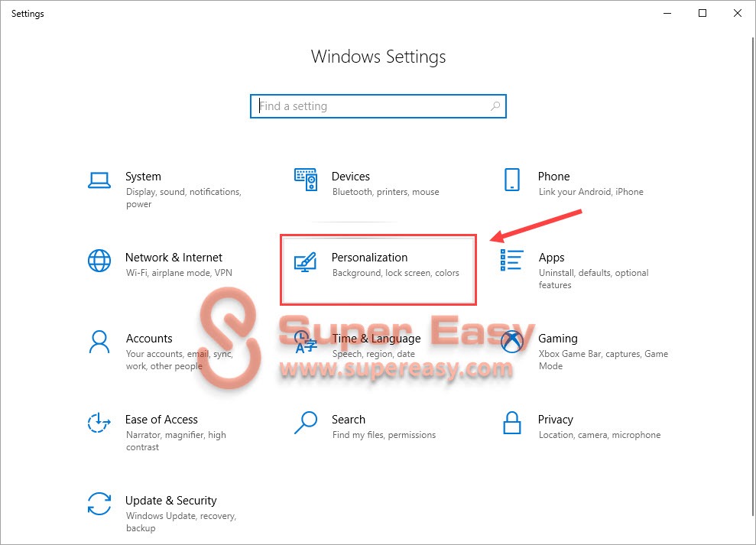This screenshot has width=756, height=545.
Task: Go to the Devices heading
Action: pyautogui.click(x=351, y=177)
